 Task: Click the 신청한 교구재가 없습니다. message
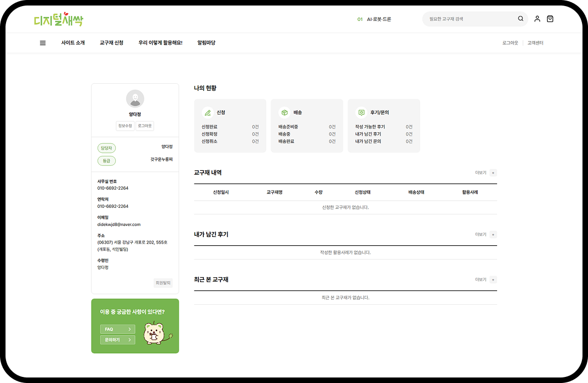coord(346,207)
